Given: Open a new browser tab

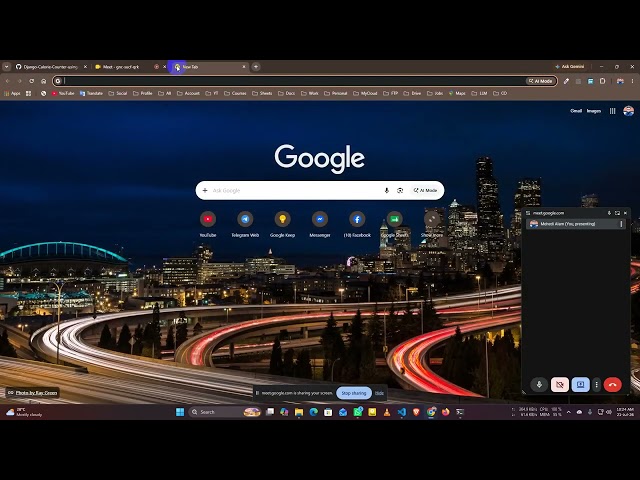Looking at the screenshot, I should 256,67.
